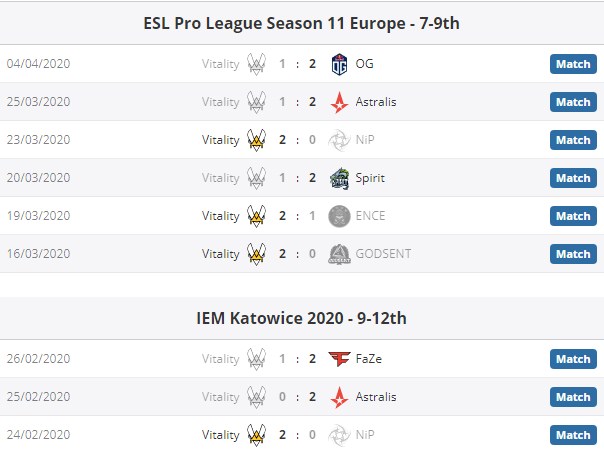Image resolution: width=604 pixels, height=452 pixels.
Task: Click the GODSENT team logo icon
Action: pos(340,254)
